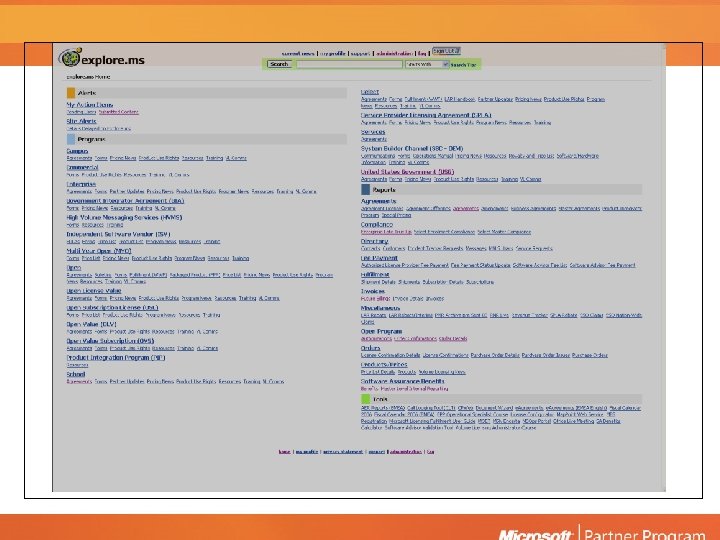Viewport: 720px width, 540px height.
Task: Open current news in the header
Action: (x=298, y=54)
